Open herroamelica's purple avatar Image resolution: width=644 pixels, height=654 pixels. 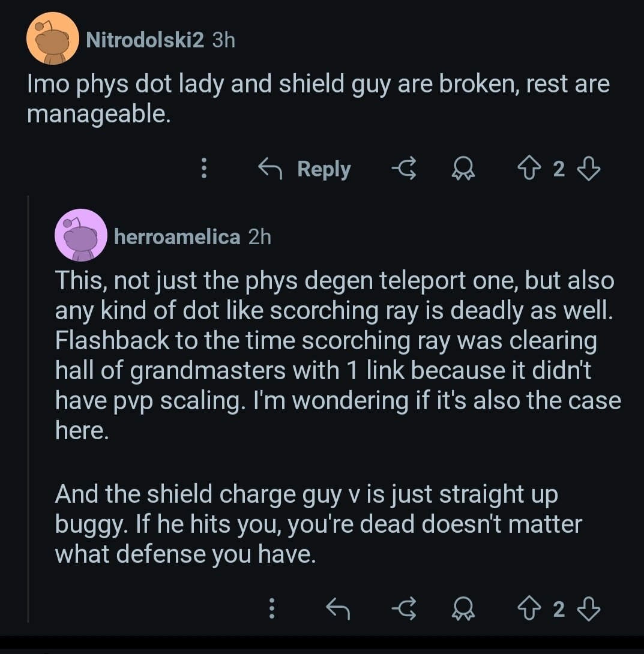point(81,235)
